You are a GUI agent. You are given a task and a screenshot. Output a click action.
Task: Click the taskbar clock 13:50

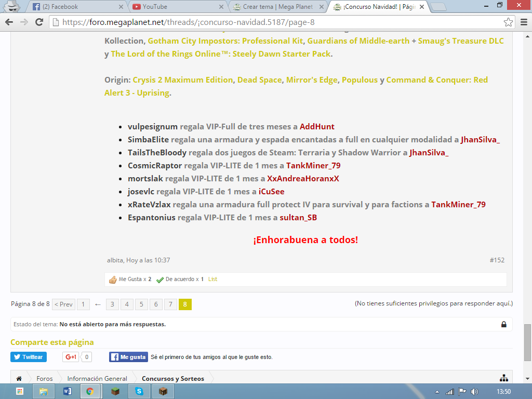click(503, 392)
